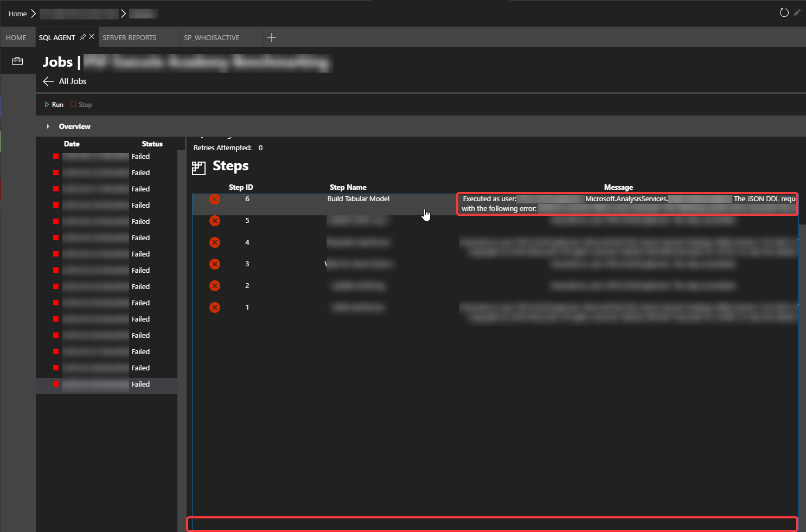This screenshot has width=806, height=532.
Task: Switch to the SERVER REPORTS tab
Action: click(x=130, y=37)
